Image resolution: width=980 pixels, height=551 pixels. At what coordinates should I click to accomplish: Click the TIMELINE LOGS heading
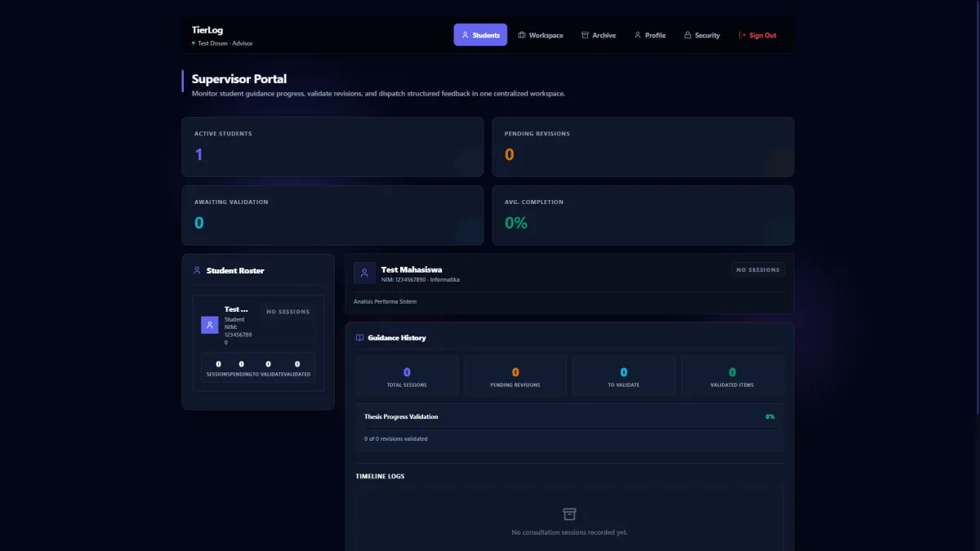click(x=380, y=476)
